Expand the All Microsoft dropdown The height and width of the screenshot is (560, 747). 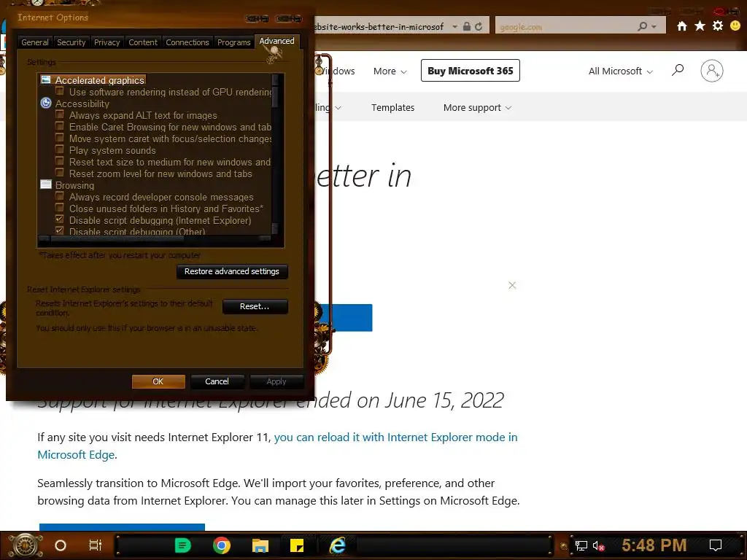click(620, 71)
